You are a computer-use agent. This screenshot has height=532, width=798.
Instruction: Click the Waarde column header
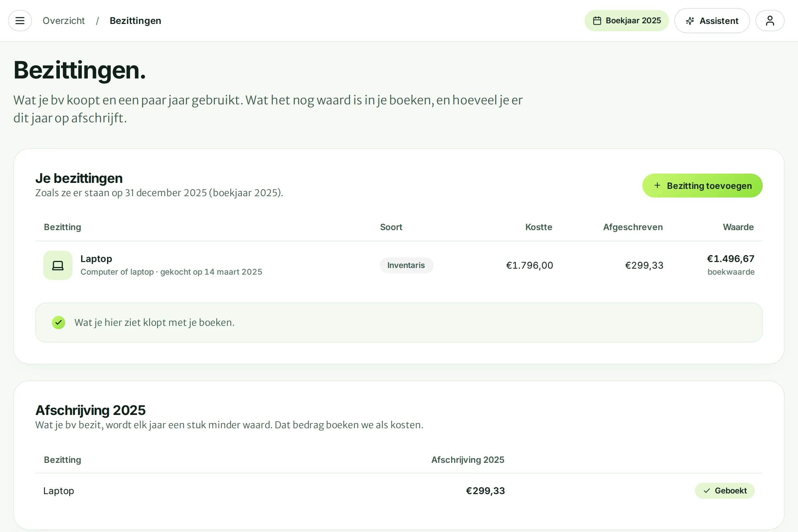pos(738,227)
